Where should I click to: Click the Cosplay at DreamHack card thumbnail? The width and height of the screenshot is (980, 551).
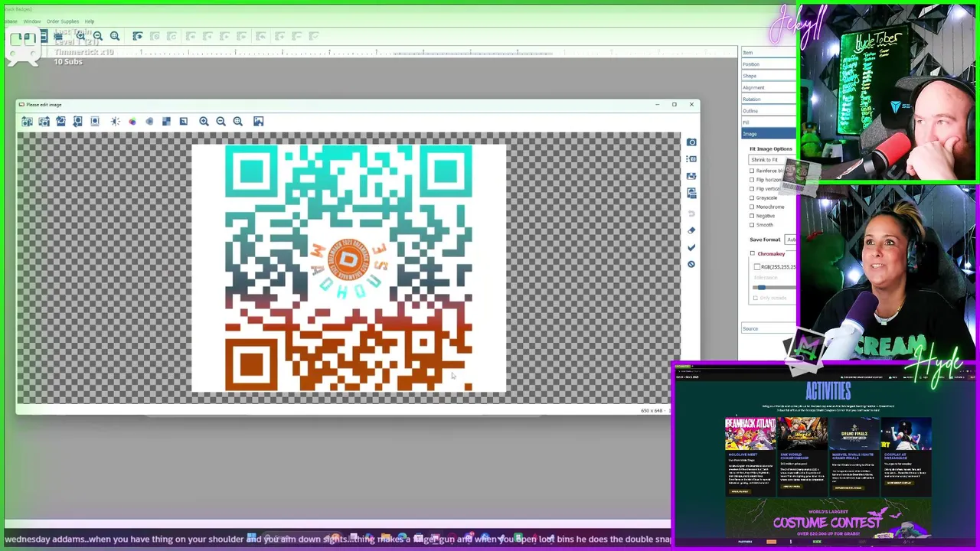click(906, 433)
